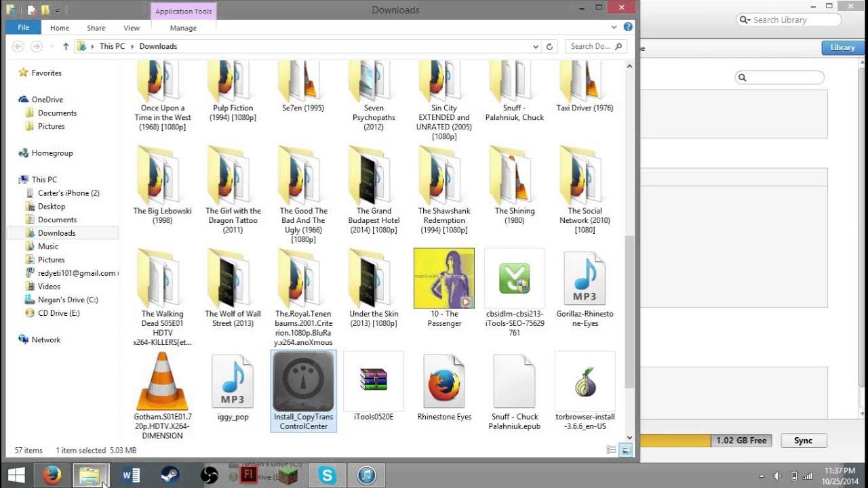
Task: Select The Social Network (2010) folder
Action: point(585,190)
